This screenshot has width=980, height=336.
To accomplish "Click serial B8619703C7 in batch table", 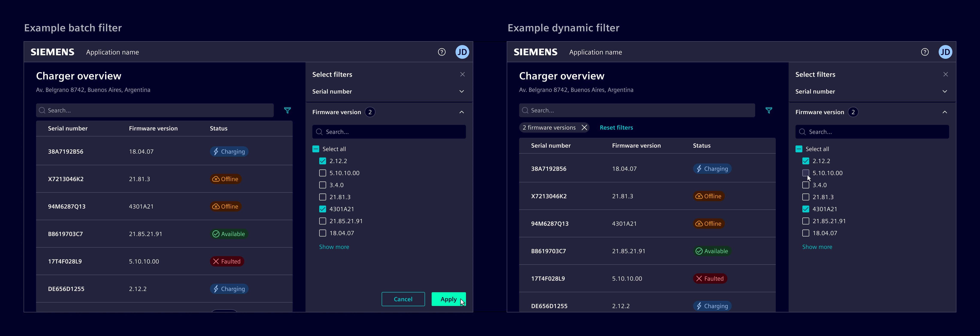I will [65, 234].
